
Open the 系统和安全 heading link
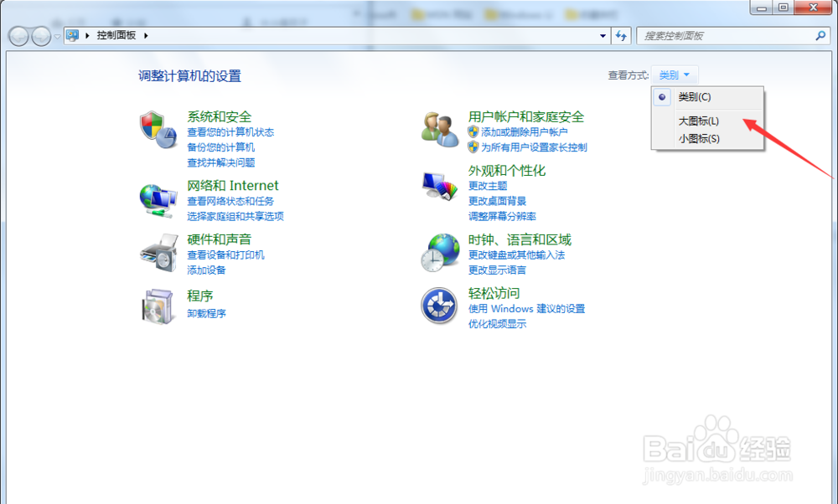pyautogui.click(x=219, y=116)
